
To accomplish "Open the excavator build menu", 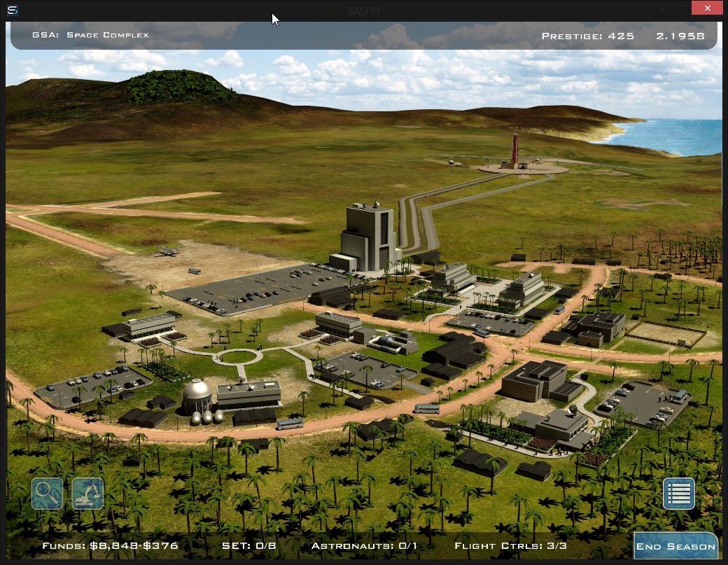I will point(87,494).
